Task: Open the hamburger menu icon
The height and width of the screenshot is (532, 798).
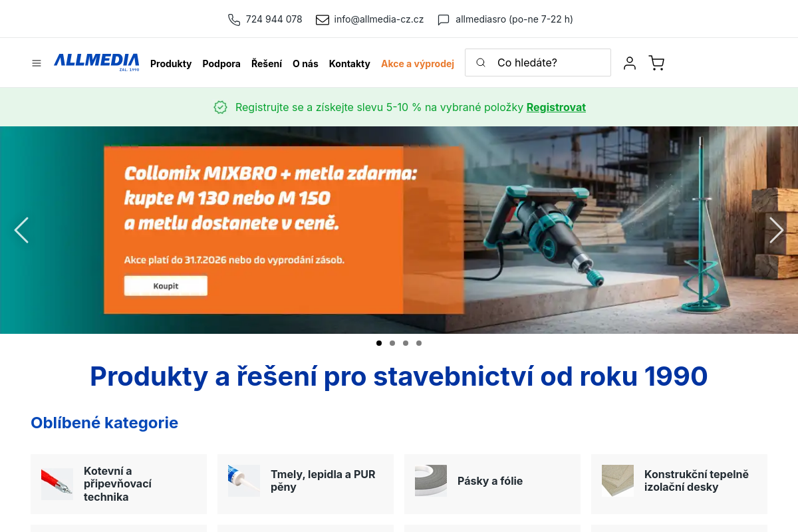Action: (x=37, y=63)
